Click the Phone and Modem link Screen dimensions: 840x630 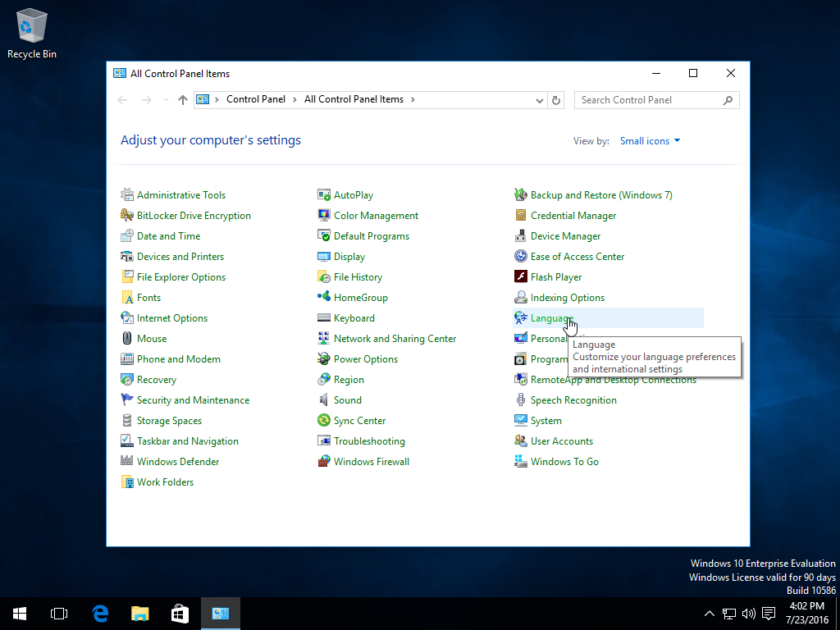pos(178,359)
